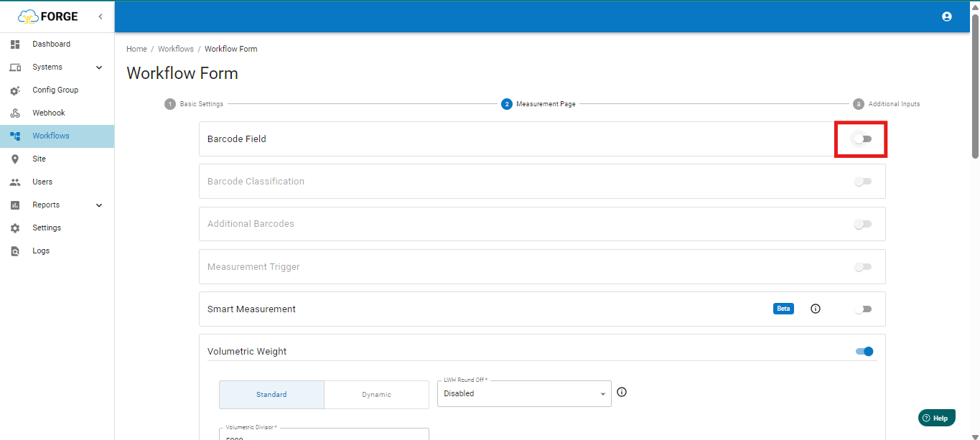
Task: Collapse the sidebar with the chevron
Action: (100, 16)
